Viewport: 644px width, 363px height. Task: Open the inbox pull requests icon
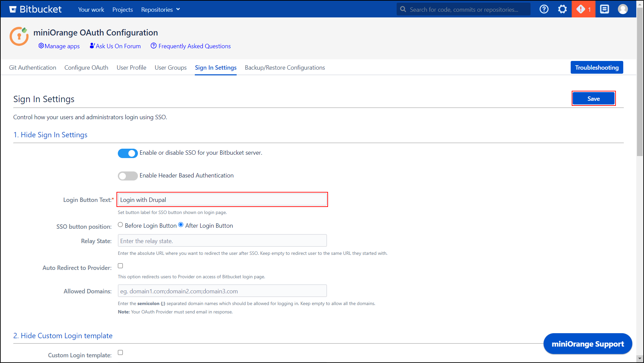pos(604,9)
